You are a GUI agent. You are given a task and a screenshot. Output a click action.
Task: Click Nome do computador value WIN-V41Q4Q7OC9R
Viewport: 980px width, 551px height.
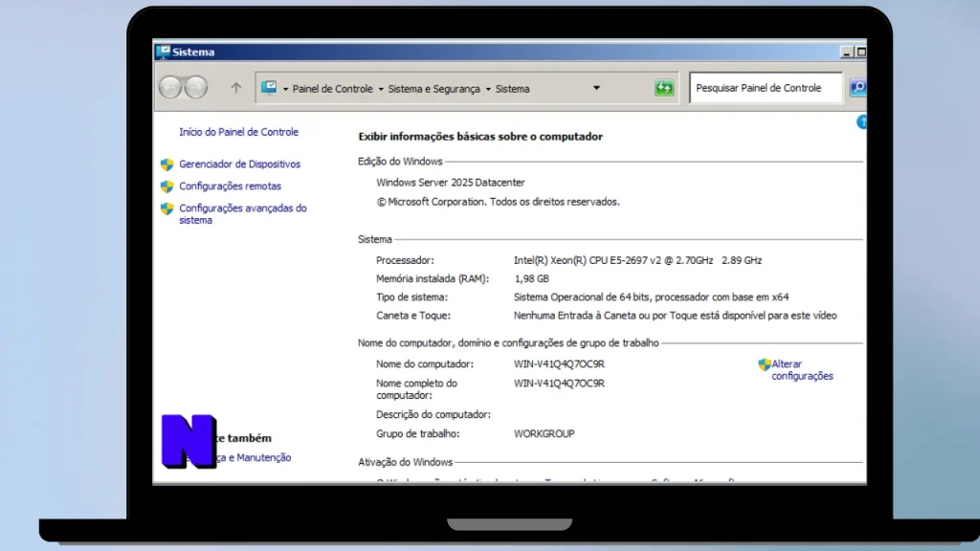(559, 364)
